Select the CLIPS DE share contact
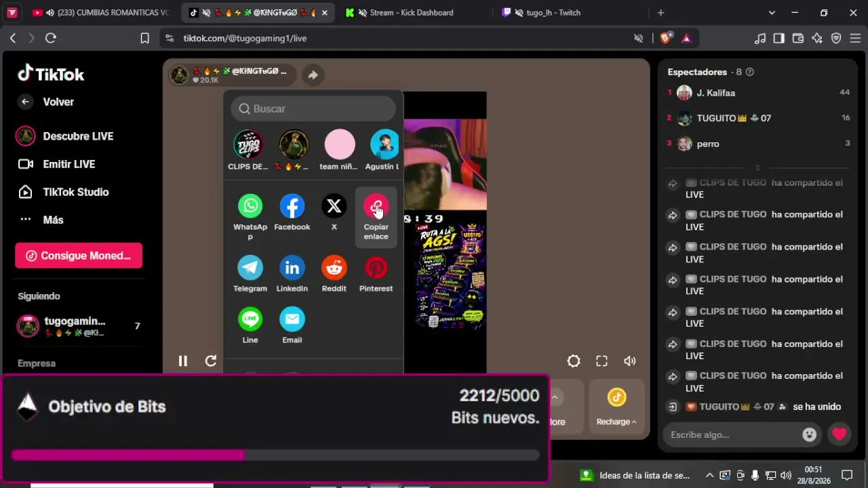868x488 pixels. coord(248,150)
